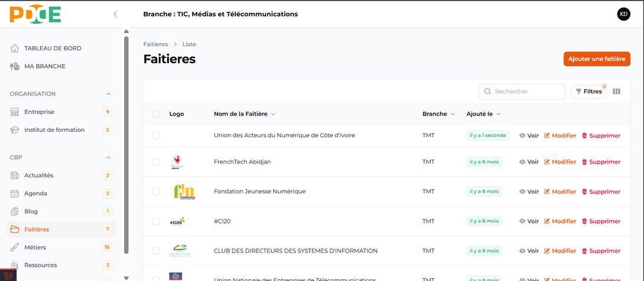The width and height of the screenshot is (644, 281).
Task: Tick the select-all checkbox in the table header
Action: (x=156, y=114)
